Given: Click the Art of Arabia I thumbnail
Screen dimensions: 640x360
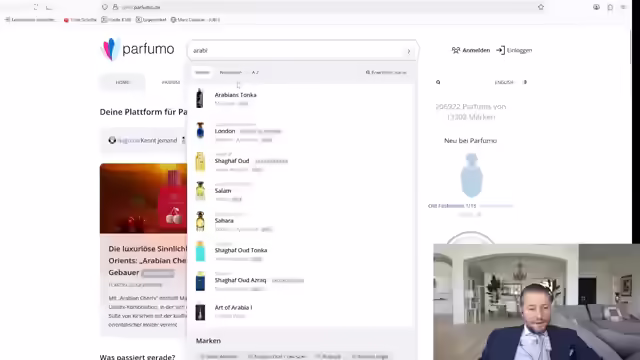Looking at the screenshot, I should point(200,311).
